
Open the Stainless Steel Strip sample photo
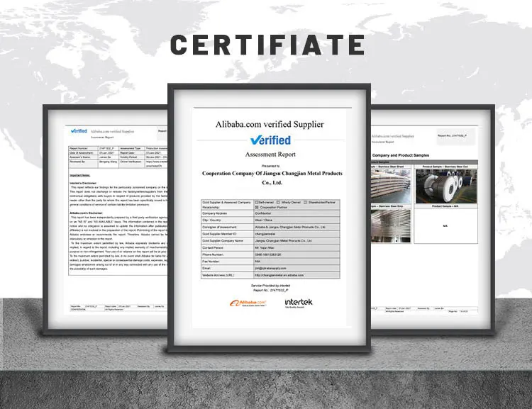pyautogui.click(x=391, y=225)
